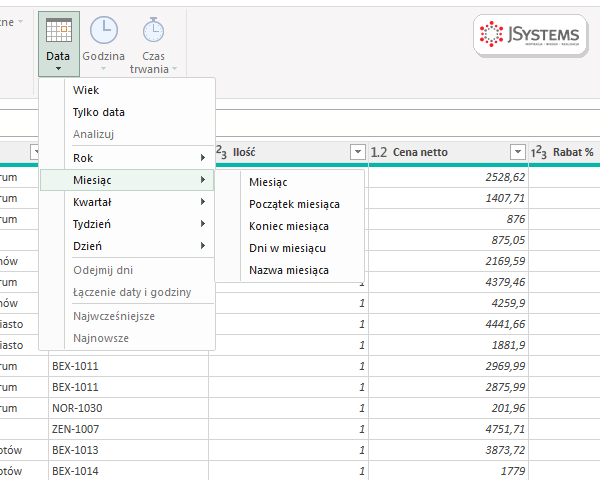
Task: Choose Koniec miesiąca submenu entry
Action: pos(290,226)
